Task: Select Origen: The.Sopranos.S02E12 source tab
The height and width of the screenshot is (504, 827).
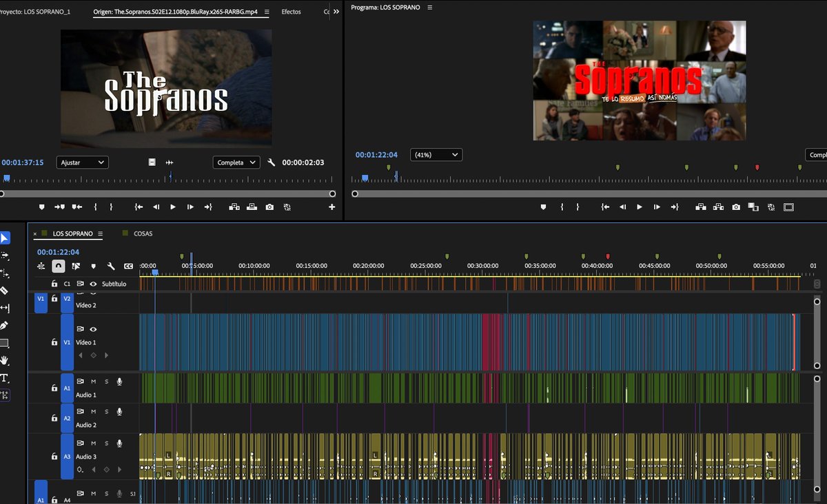Action: (175, 12)
